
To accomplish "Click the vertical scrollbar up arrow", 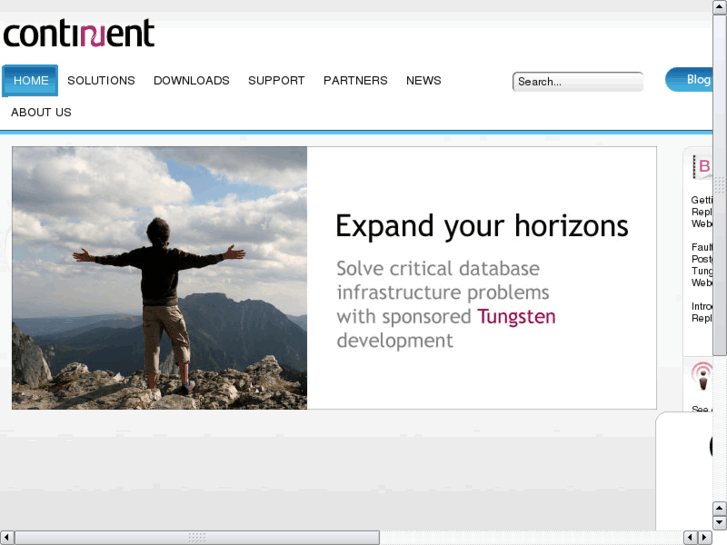I will coord(719,7).
